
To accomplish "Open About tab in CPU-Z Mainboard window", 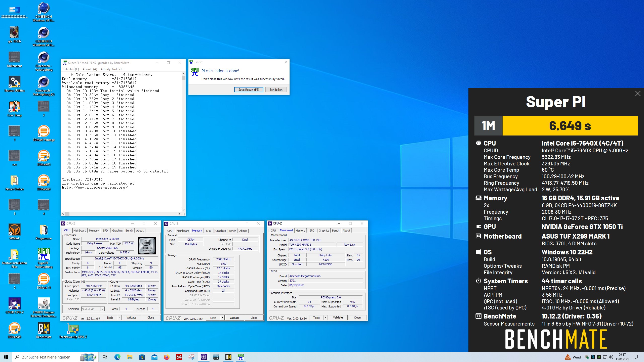I will (x=346, y=231).
